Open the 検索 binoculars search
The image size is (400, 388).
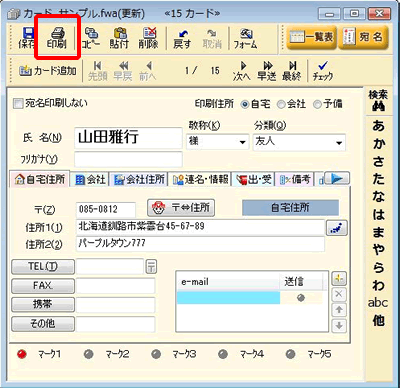coord(378,101)
